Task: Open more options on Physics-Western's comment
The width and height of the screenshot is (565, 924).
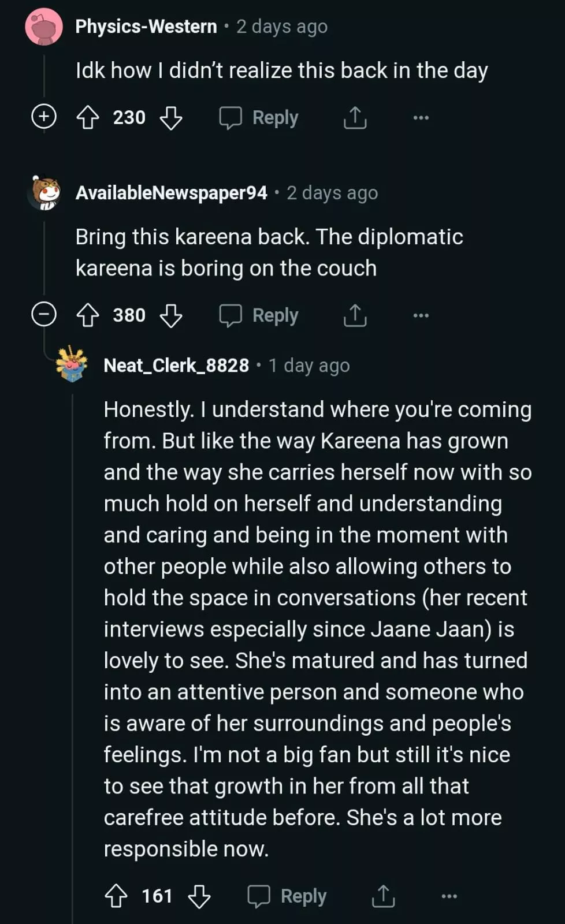Action: click(x=421, y=118)
